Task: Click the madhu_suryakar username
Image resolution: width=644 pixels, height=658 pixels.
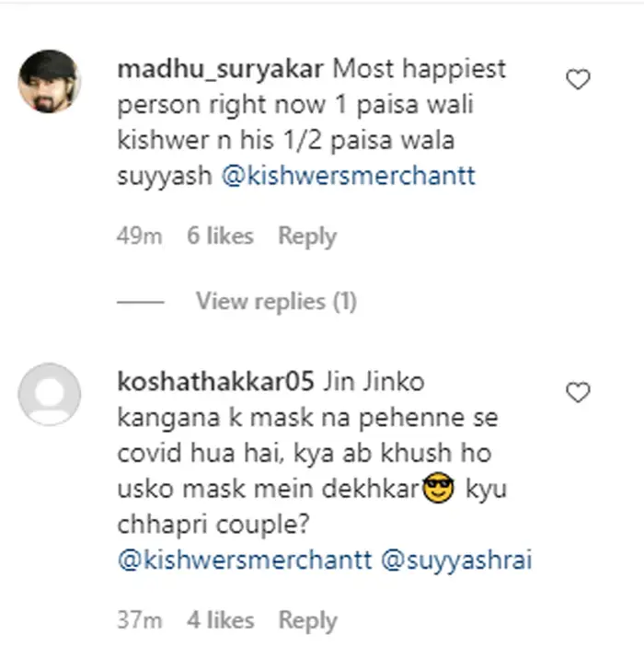Action: pos(221,69)
